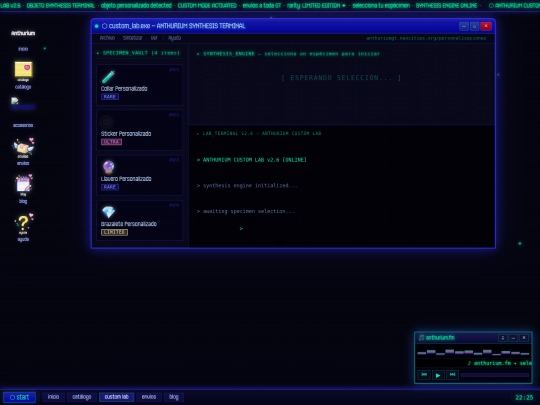The image size is (540, 405).
Task: Click the ULTRA badge on Sticker Personalizado
Action: click(111, 142)
